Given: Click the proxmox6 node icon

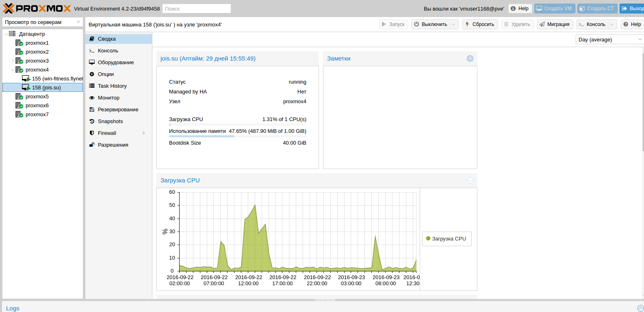Looking at the screenshot, I should tap(19, 105).
